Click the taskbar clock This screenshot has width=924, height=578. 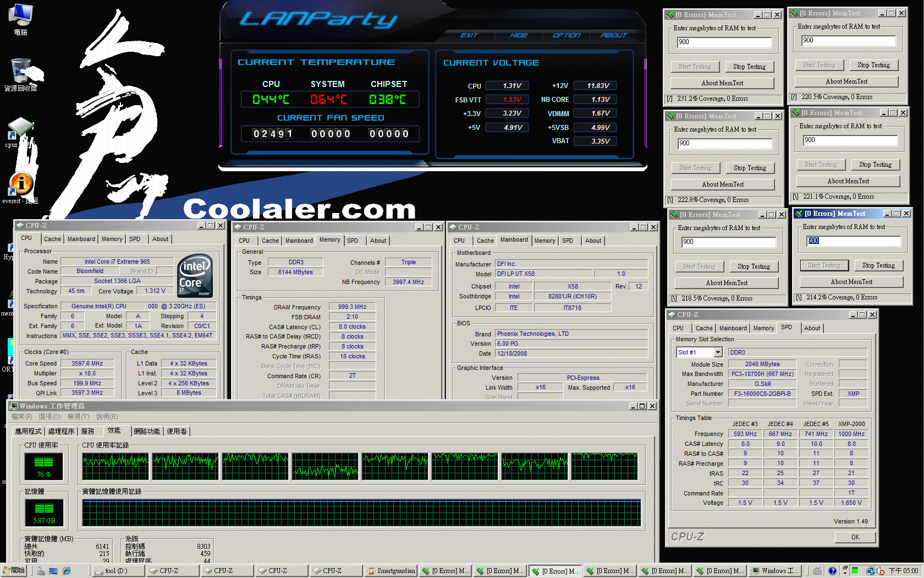pos(903,571)
